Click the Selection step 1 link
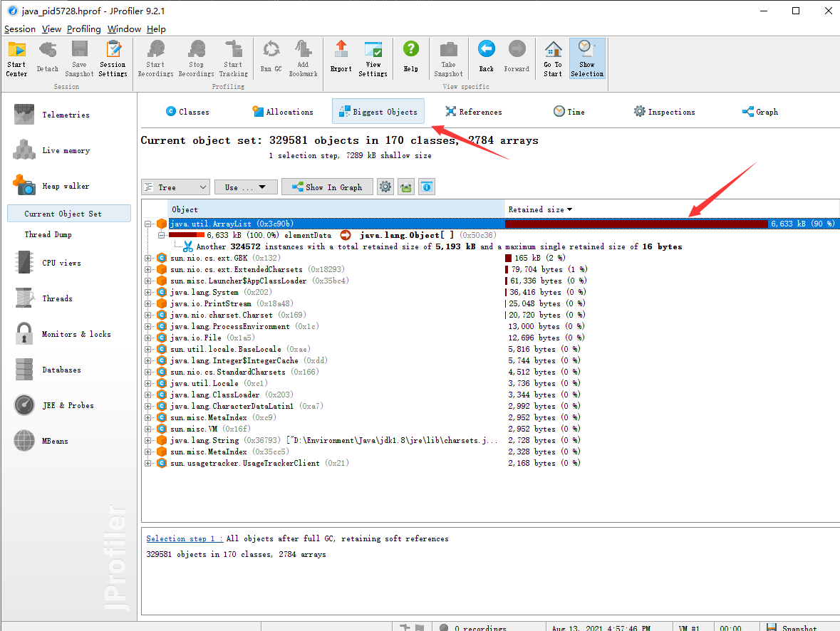The image size is (840, 631). pyautogui.click(x=185, y=539)
